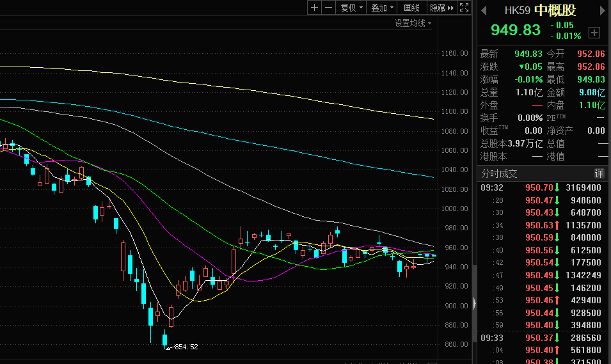Open detailed trades with 详 icon
The height and width of the screenshot is (364, 611).
click(x=599, y=173)
